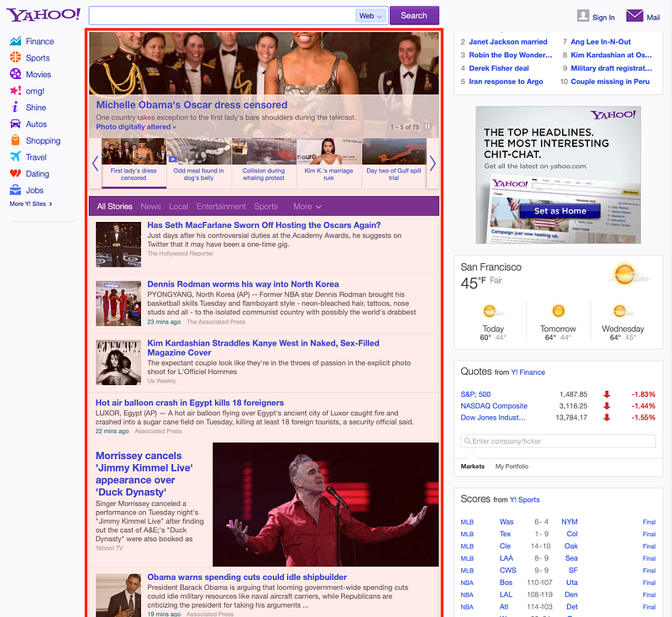672x617 pixels.
Task: Click the Enter company/ticker field
Action: 559,440
